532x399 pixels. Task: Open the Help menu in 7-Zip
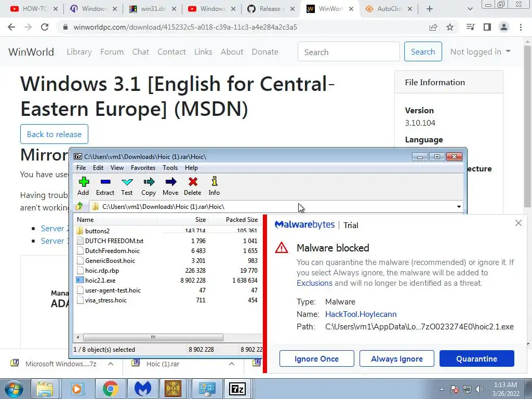[191, 168]
